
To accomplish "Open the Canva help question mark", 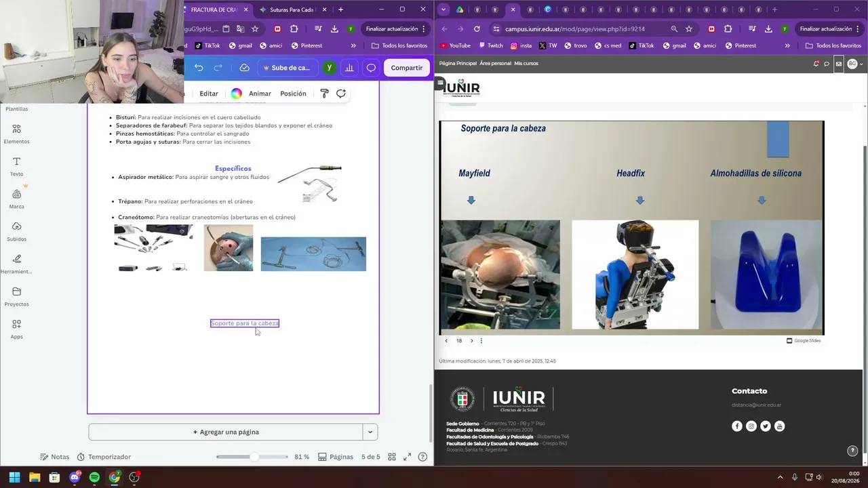I will click(x=422, y=457).
